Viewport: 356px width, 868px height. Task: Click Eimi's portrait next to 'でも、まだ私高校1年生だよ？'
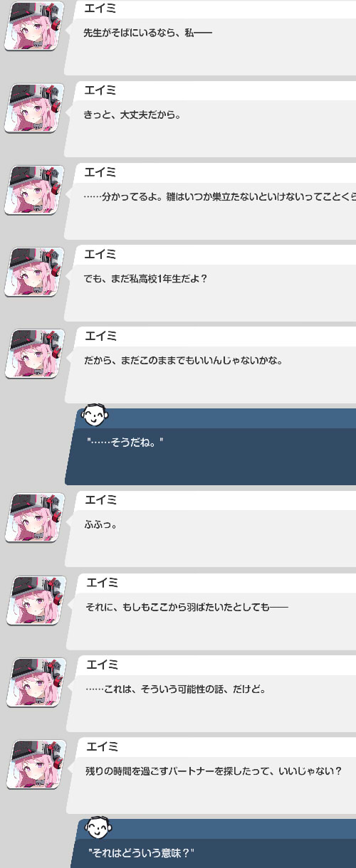point(34,272)
